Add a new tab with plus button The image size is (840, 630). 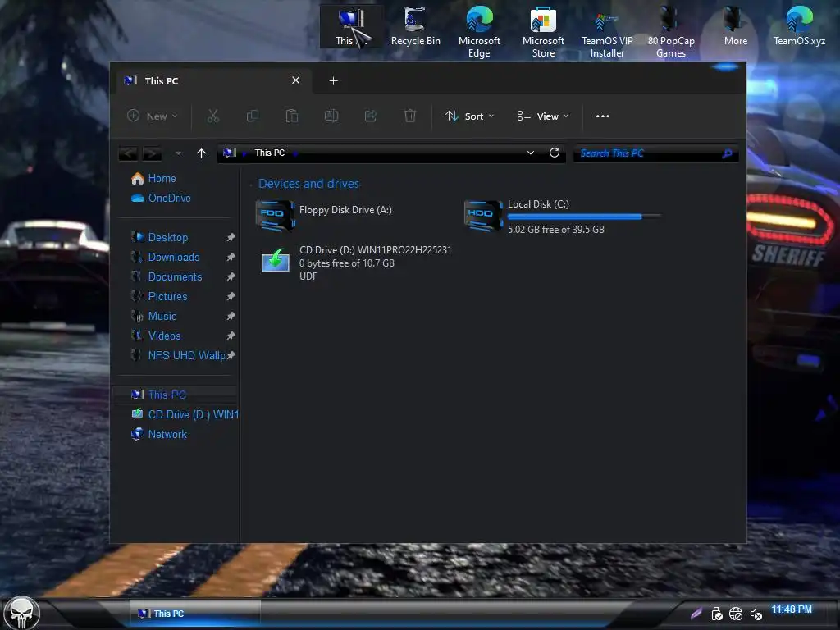(x=333, y=81)
